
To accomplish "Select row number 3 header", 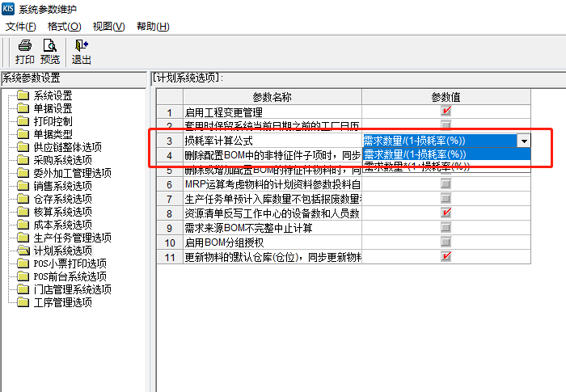I will coord(170,141).
